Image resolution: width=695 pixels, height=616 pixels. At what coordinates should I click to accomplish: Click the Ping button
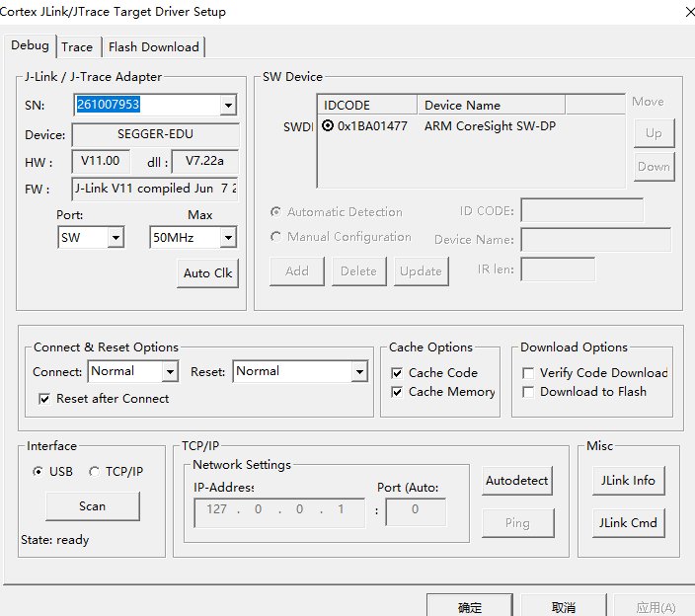tap(517, 523)
